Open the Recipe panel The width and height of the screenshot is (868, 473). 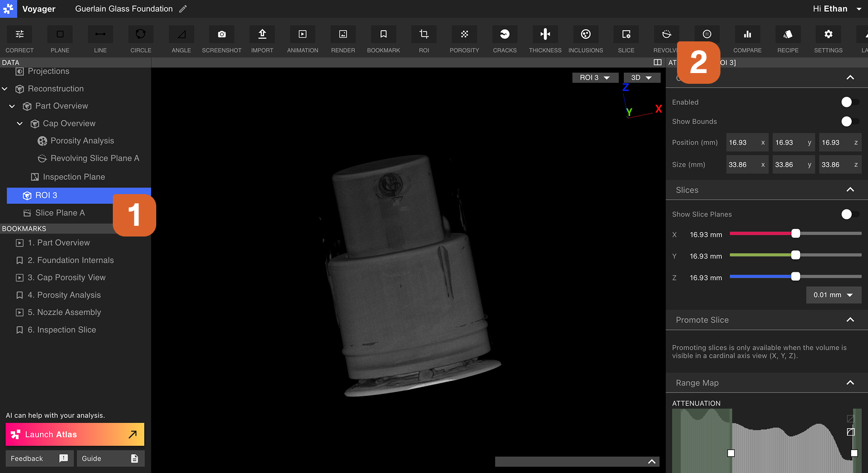click(x=788, y=39)
